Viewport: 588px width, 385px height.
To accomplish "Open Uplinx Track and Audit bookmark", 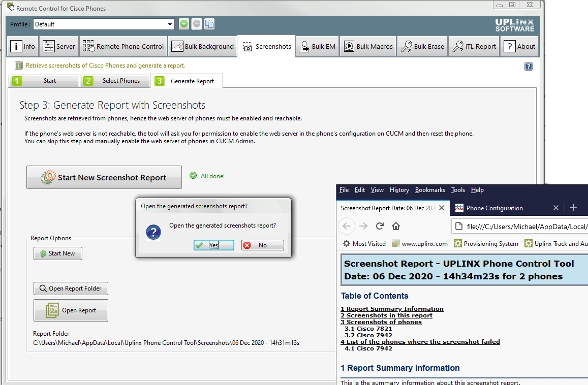I will (556, 244).
